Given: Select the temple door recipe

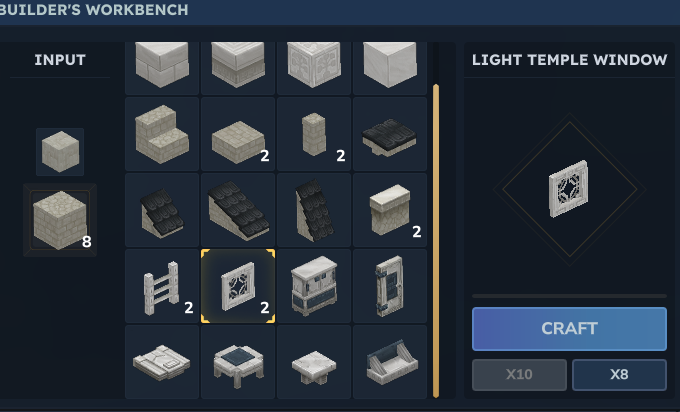Looking at the screenshot, I should pos(390,286).
